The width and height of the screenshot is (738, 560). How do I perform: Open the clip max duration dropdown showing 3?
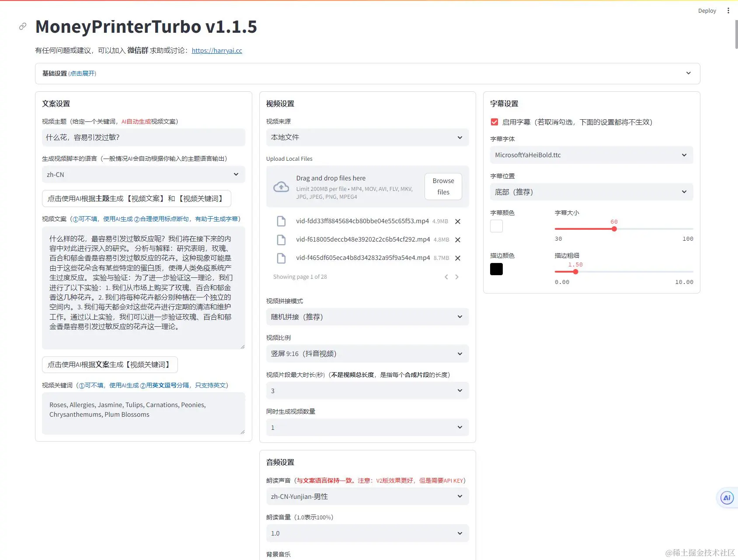(x=367, y=391)
